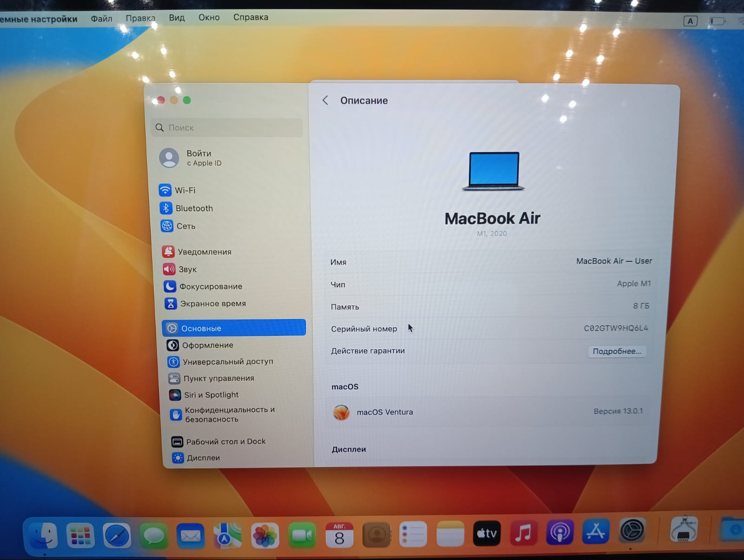Image resolution: width=744 pixels, height=560 pixels.
Task: Open Экранное время settings
Action: point(213,304)
